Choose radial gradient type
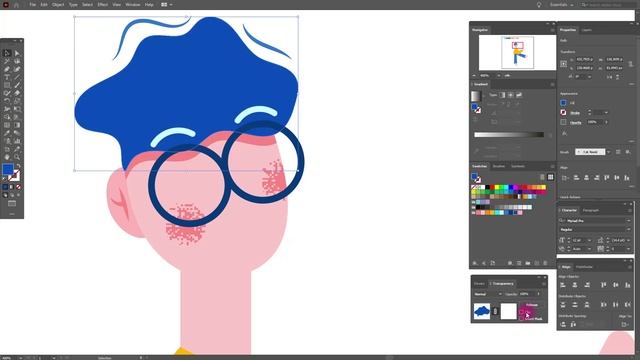 (511, 95)
